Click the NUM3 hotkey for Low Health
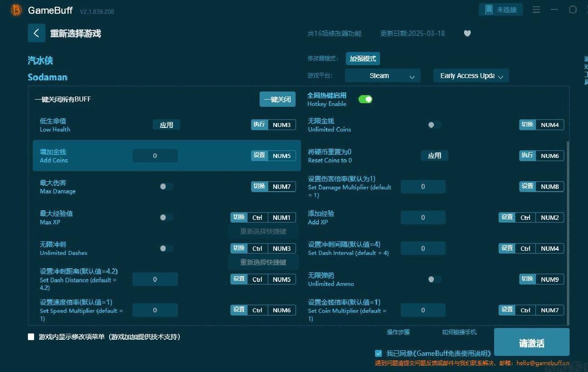The height and width of the screenshot is (372, 588). pyautogui.click(x=282, y=125)
